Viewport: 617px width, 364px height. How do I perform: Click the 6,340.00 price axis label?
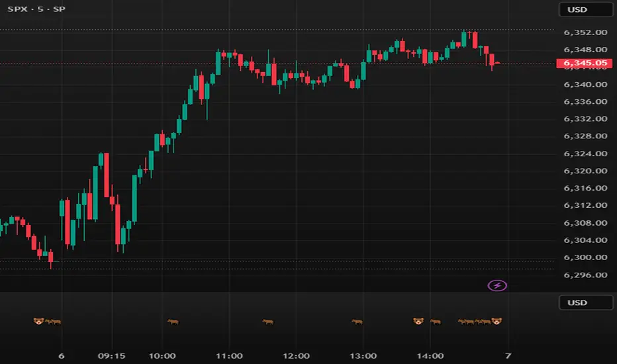pos(585,84)
